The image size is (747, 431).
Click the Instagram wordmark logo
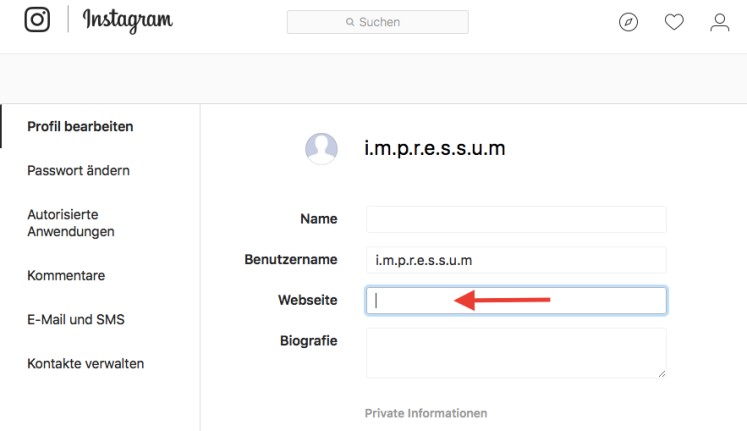[x=127, y=20]
